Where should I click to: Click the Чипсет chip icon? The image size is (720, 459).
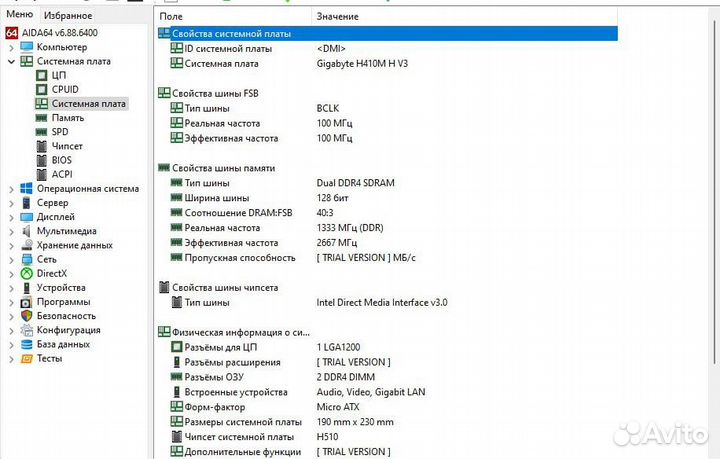(41, 146)
